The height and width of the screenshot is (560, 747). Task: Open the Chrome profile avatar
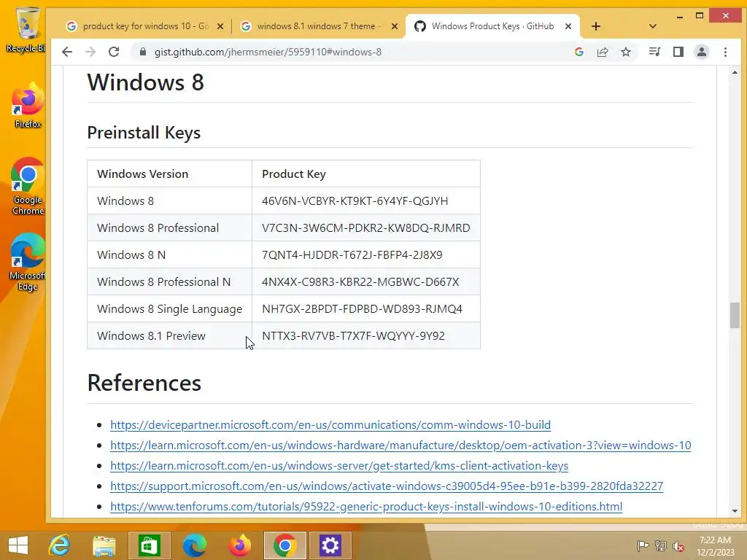coord(702,52)
